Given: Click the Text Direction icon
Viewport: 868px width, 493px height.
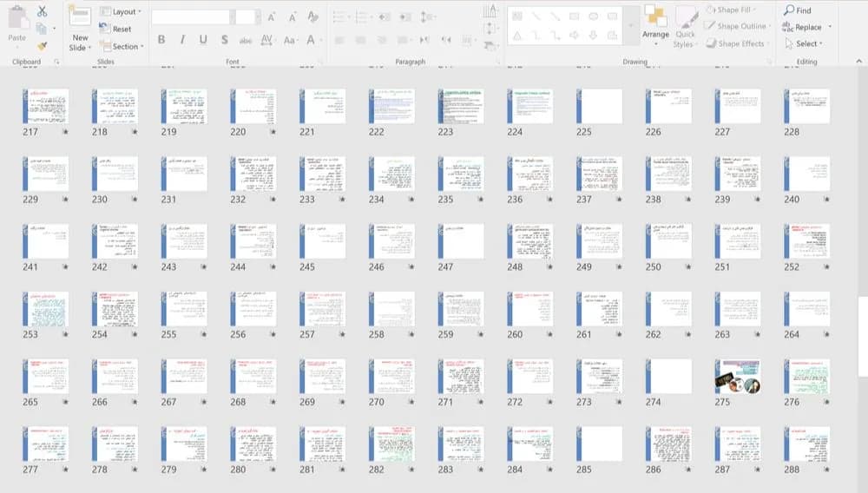Looking at the screenshot, I should tap(490, 10).
